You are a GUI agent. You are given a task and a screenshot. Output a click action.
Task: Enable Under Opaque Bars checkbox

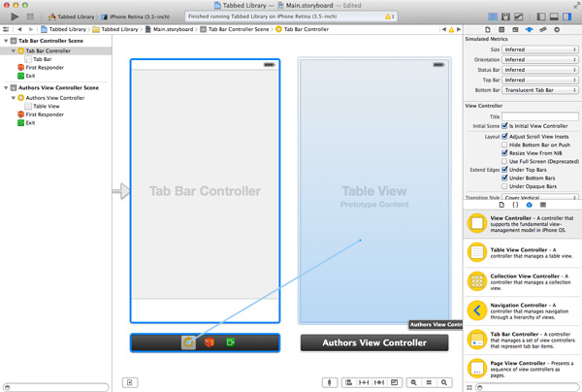[x=504, y=186]
